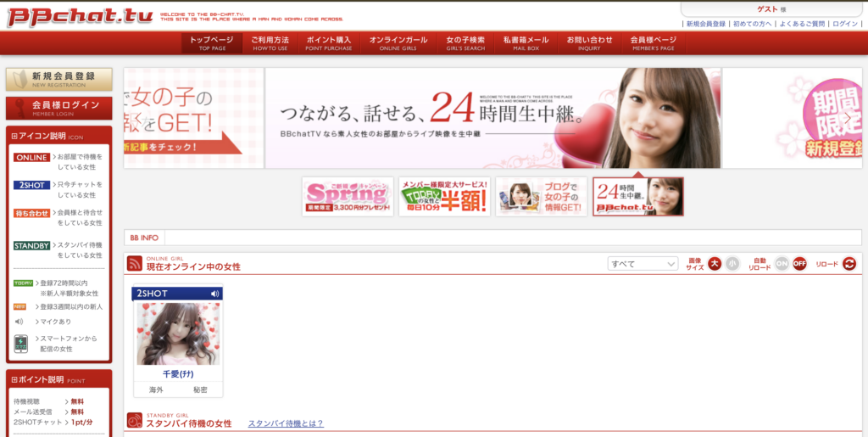Click the key icon on member login
868x437 pixels.
point(20,107)
